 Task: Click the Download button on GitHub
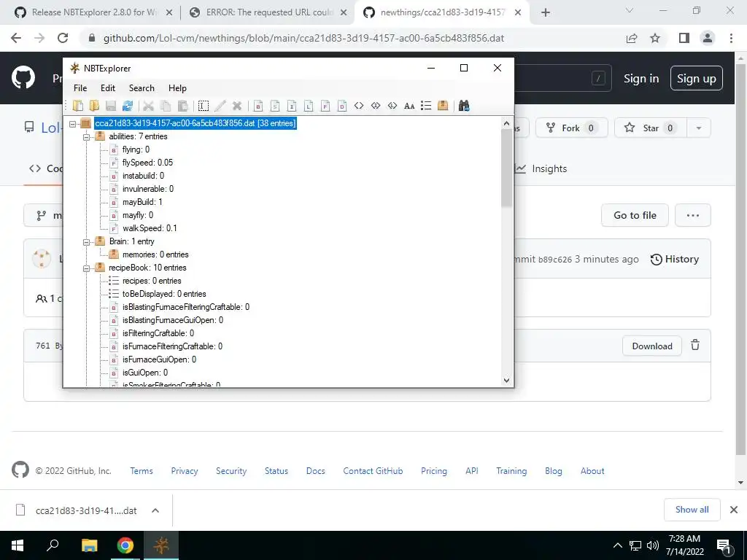[x=651, y=346]
